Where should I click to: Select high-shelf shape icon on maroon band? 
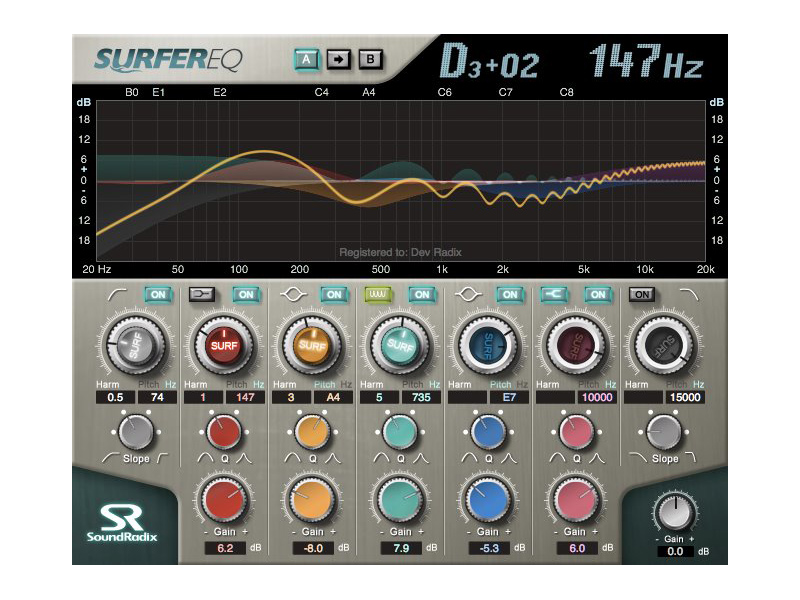[x=554, y=294]
